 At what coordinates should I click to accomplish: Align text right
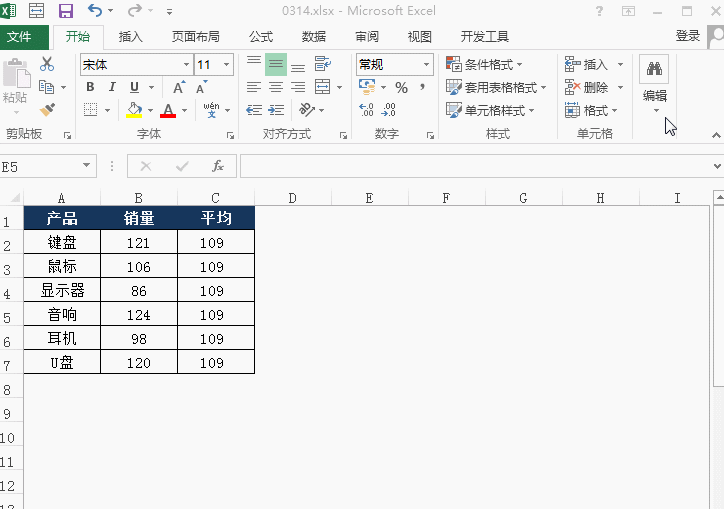point(298,87)
